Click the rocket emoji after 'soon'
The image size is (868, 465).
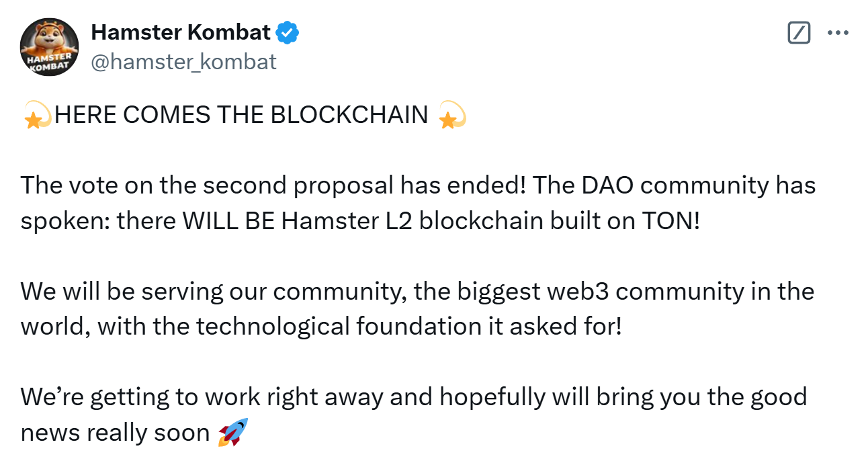pyautogui.click(x=233, y=432)
